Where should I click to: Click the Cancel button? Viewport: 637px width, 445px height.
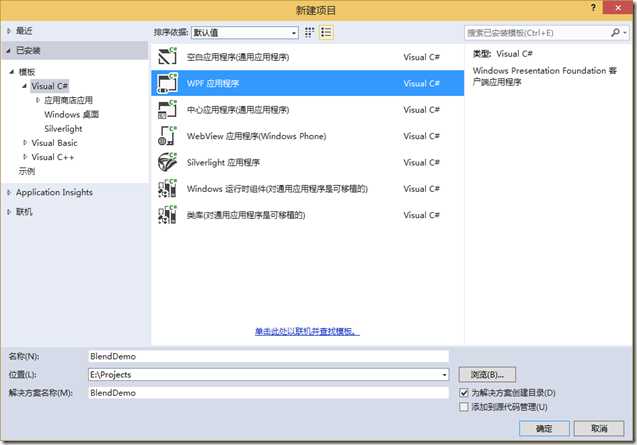[x=599, y=428]
